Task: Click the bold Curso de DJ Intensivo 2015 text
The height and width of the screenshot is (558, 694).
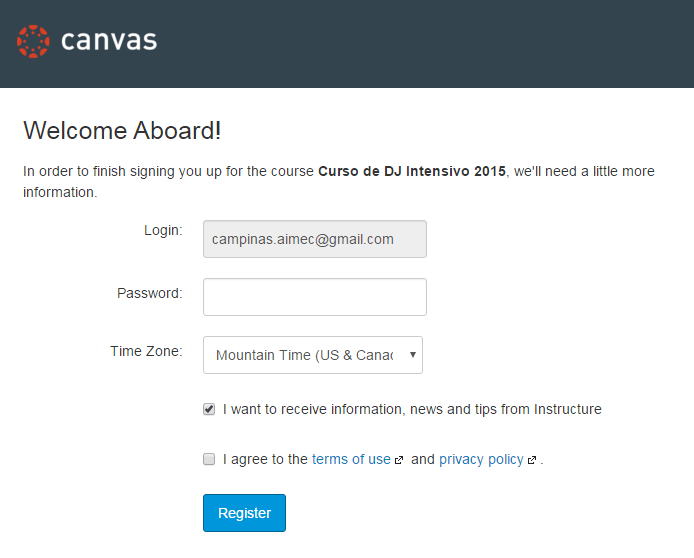Action: [x=412, y=171]
